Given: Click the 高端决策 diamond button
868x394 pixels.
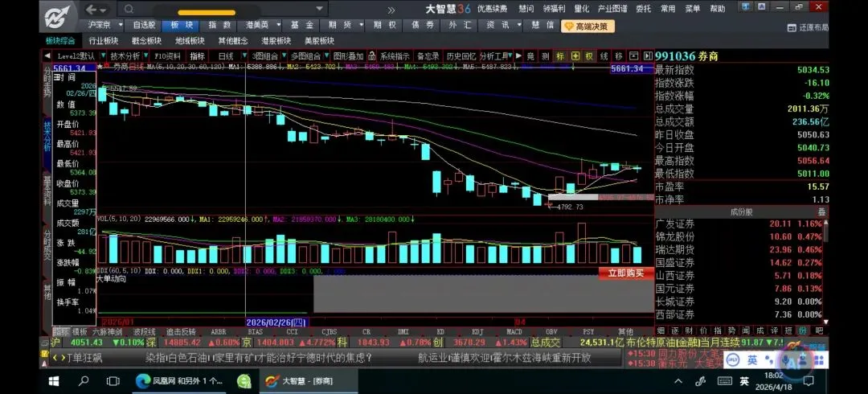Looking at the screenshot, I should pos(588,26).
